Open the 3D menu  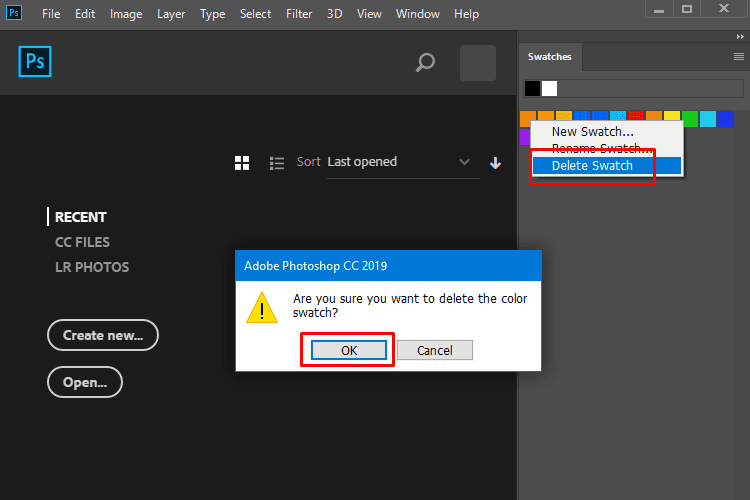[x=334, y=14]
